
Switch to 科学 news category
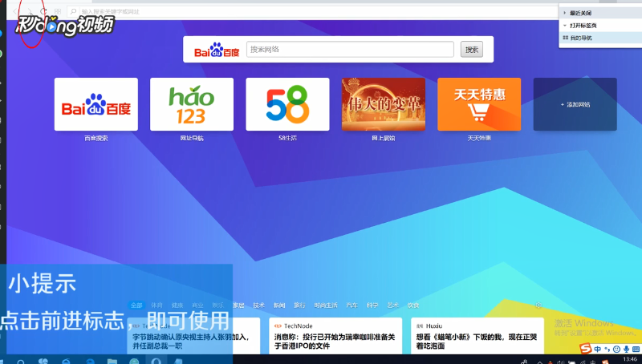click(x=372, y=305)
